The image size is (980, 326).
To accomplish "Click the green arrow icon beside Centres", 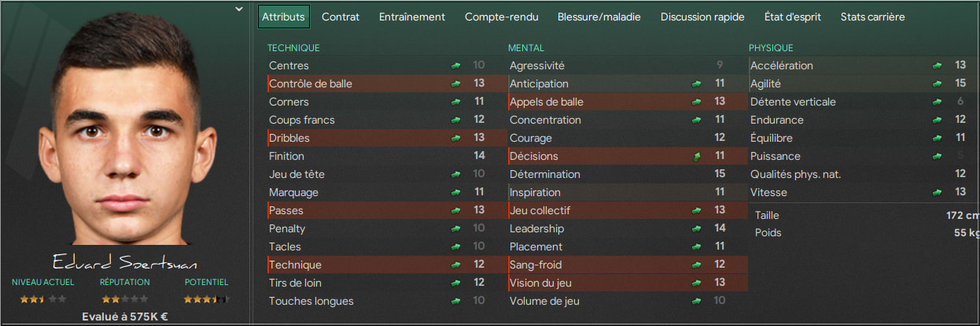I will pyautogui.click(x=455, y=66).
